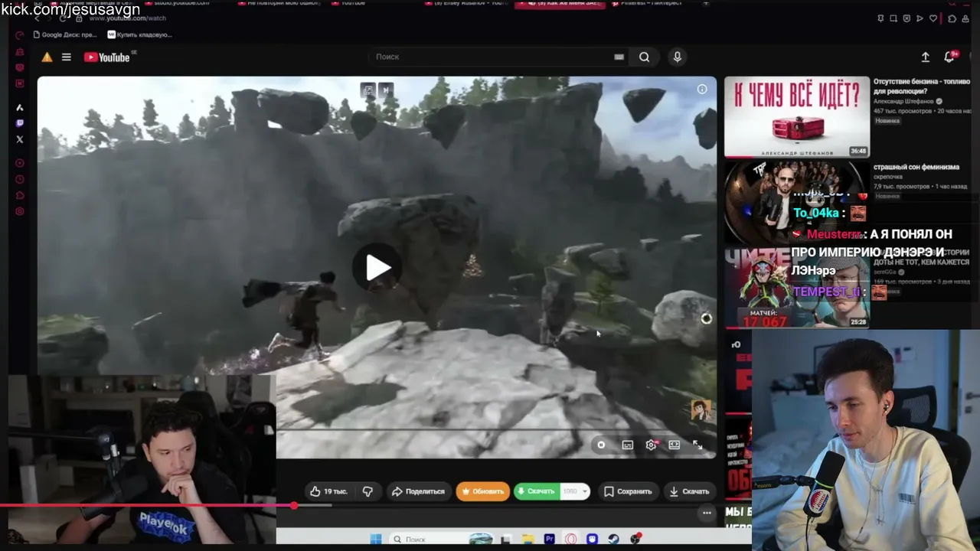Start voice search with microphone icon

pos(677,57)
